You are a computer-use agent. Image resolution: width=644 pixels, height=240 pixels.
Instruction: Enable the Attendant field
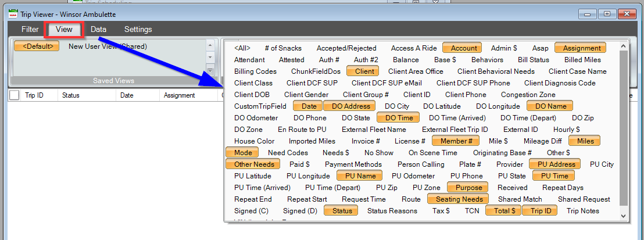(x=249, y=60)
